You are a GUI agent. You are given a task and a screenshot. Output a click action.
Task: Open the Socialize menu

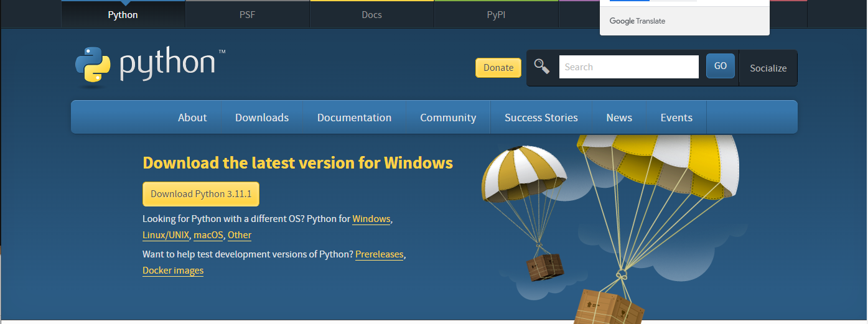click(768, 68)
